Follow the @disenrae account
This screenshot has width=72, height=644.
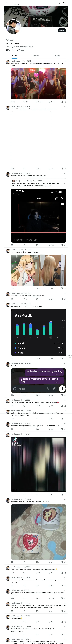click(x=62, y=30)
